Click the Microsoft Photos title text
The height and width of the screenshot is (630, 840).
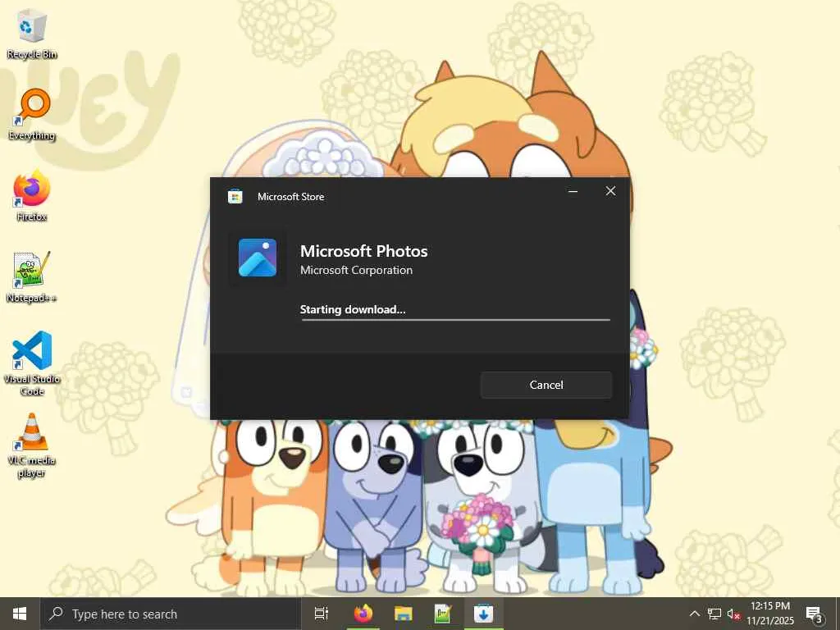(x=363, y=251)
